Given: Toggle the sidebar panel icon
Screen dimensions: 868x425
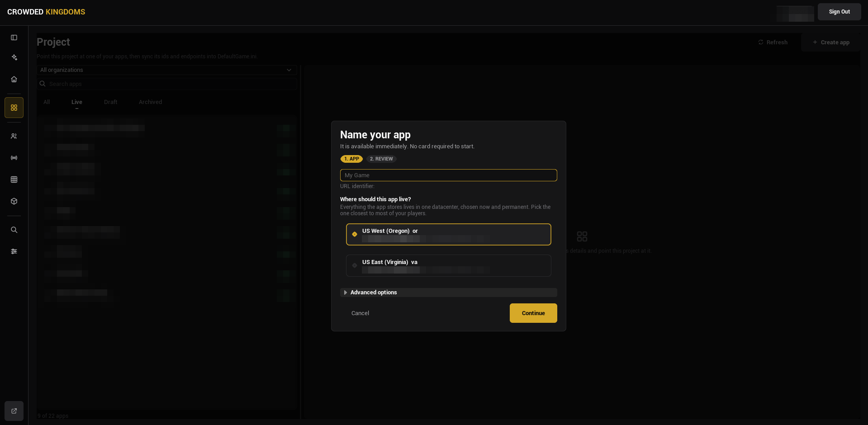Looking at the screenshot, I should [x=14, y=38].
